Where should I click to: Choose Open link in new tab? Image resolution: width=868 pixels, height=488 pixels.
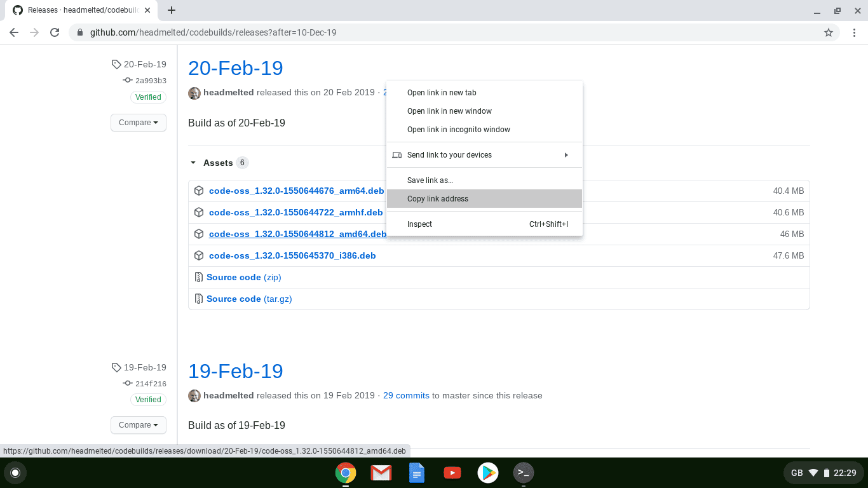click(x=485, y=93)
